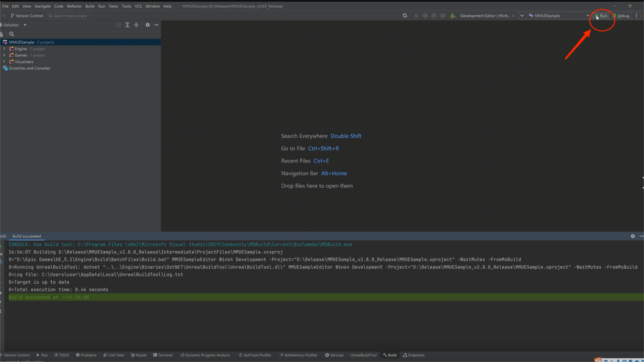Open the Help menu
The height and width of the screenshot is (362, 644).
tap(167, 6)
